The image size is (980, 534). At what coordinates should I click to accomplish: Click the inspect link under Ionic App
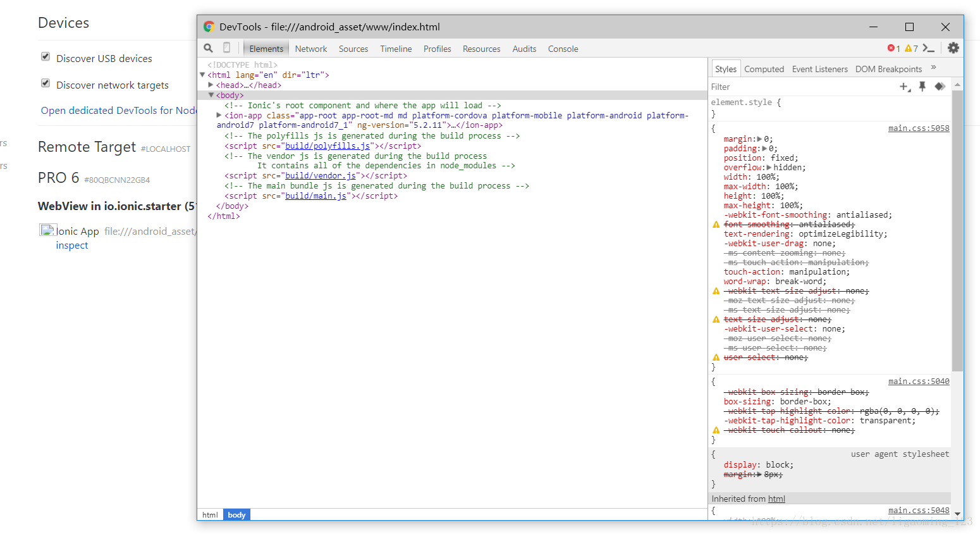pos(72,245)
